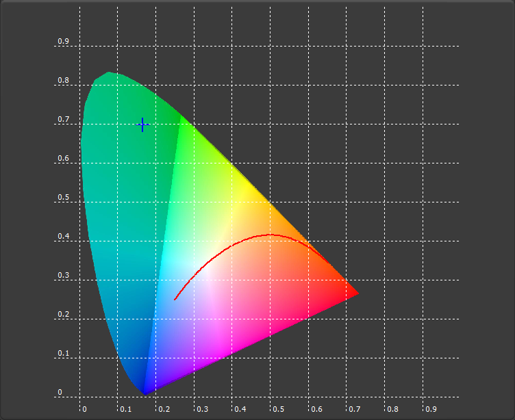The width and height of the screenshot is (515, 420).
Task: Click the vertical axis label 0.3
Action: pos(64,275)
